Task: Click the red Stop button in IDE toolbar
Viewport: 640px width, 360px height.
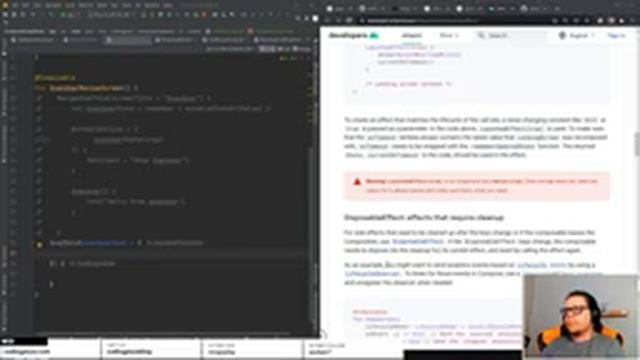Action: click(x=204, y=15)
